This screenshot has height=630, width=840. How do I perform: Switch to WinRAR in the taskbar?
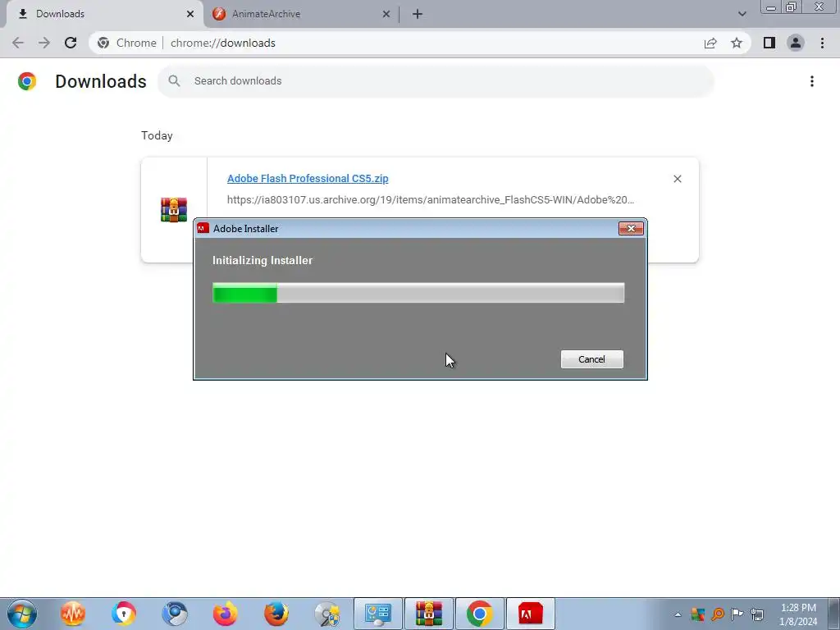point(428,614)
